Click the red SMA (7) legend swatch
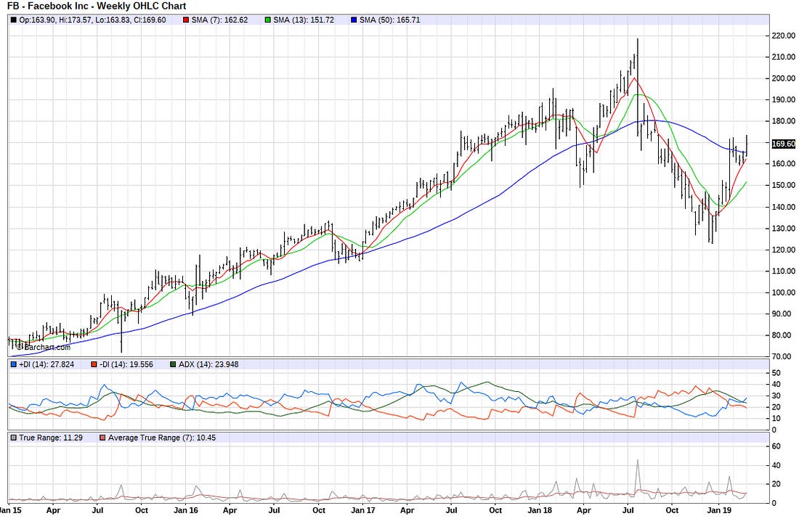This screenshot has height=532, width=799. coord(186,20)
